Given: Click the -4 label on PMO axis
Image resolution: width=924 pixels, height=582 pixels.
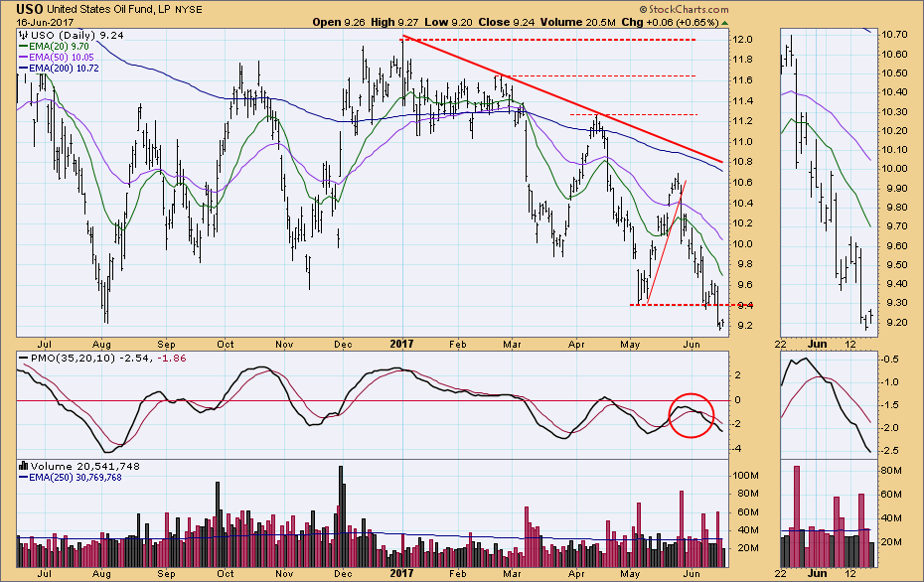Looking at the screenshot, I should point(736,449).
